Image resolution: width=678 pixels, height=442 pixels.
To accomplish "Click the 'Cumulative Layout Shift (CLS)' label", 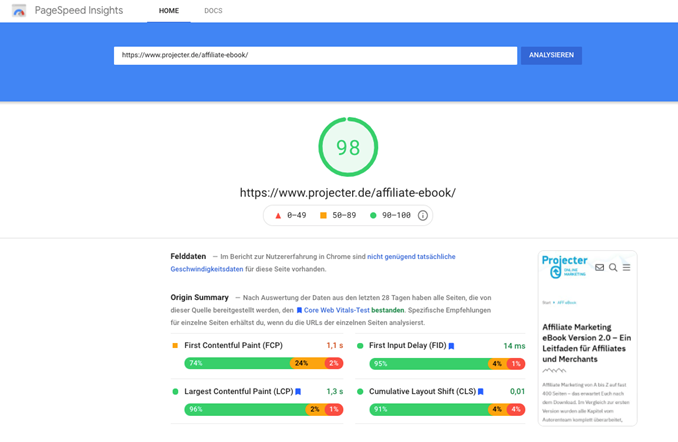I will tap(422, 391).
